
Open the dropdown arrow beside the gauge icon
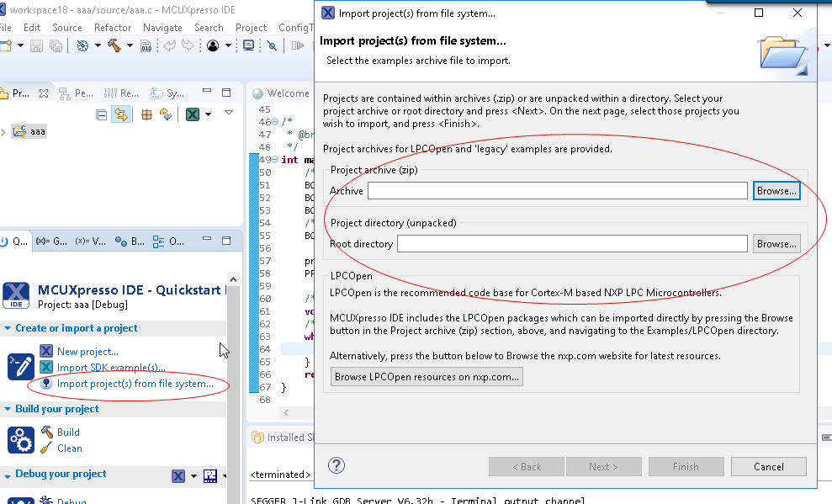point(98,45)
